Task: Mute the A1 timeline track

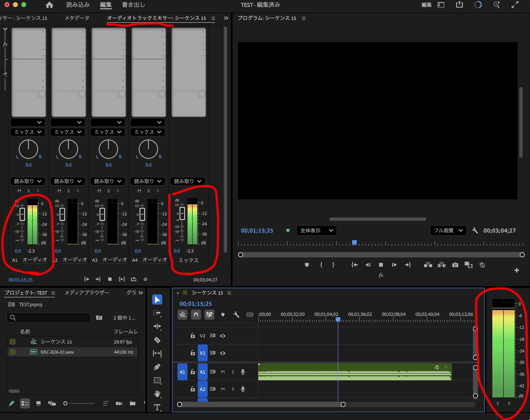Action: point(223,372)
